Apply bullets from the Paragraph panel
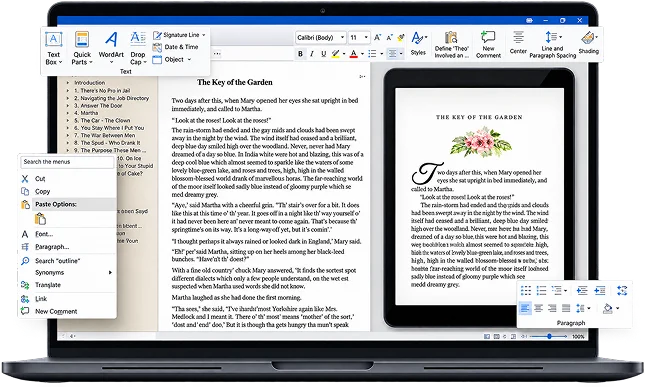 tap(526, 291)
